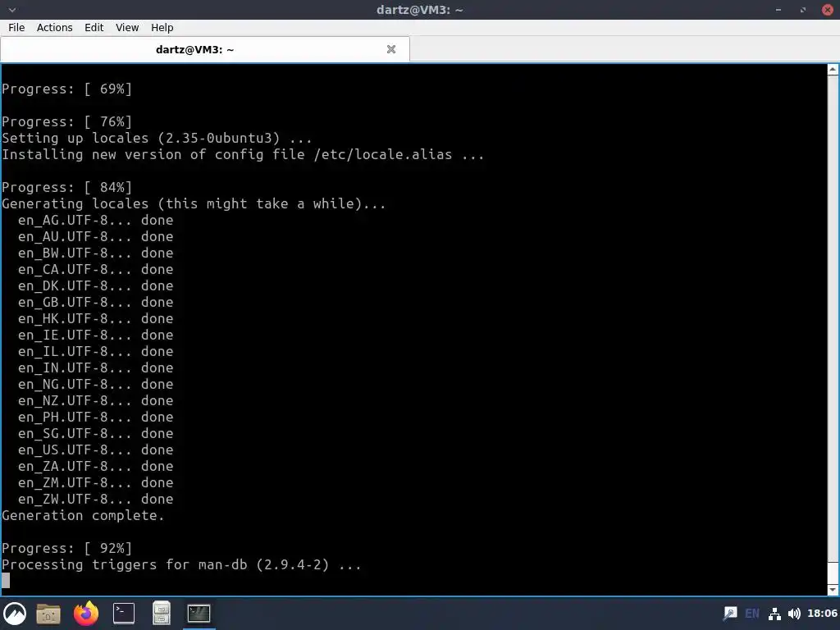This screenshot has height=630, width=840.
Task: Open the network connection tray icon
Action: click(x=774, y=614)
